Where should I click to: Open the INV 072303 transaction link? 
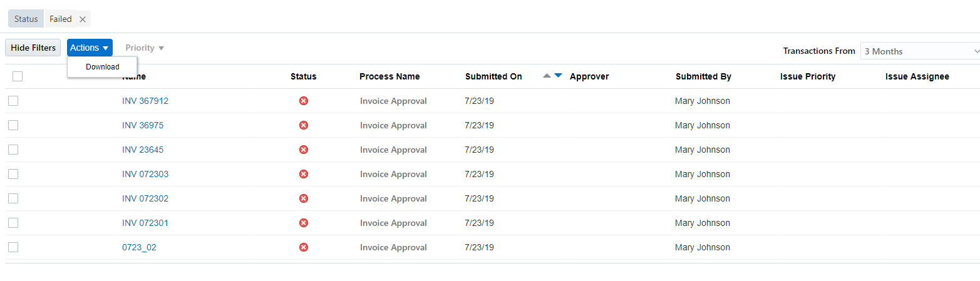pos(145,174)
